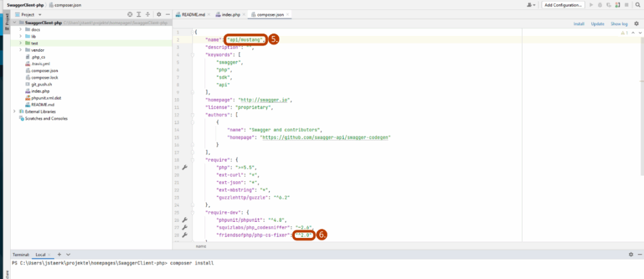This screenshot has width=644, height=279.
Task: Close the composer.json editor tab
Action: (x=287, y=15)
